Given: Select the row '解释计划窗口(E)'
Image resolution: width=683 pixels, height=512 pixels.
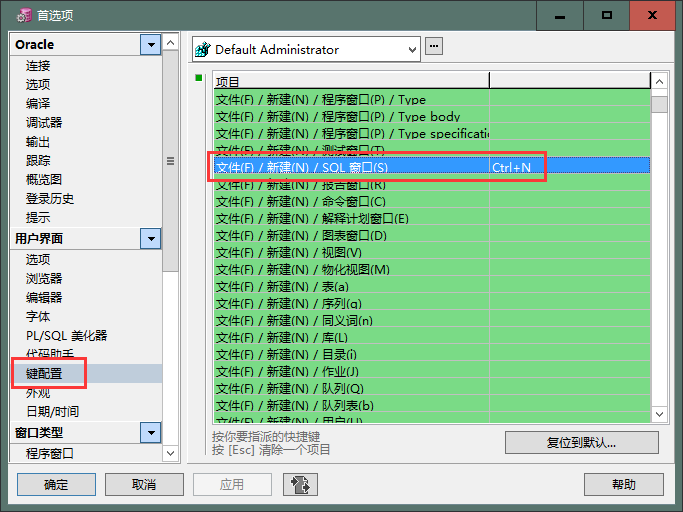Looking at the screenshot, I should (432, 218).
